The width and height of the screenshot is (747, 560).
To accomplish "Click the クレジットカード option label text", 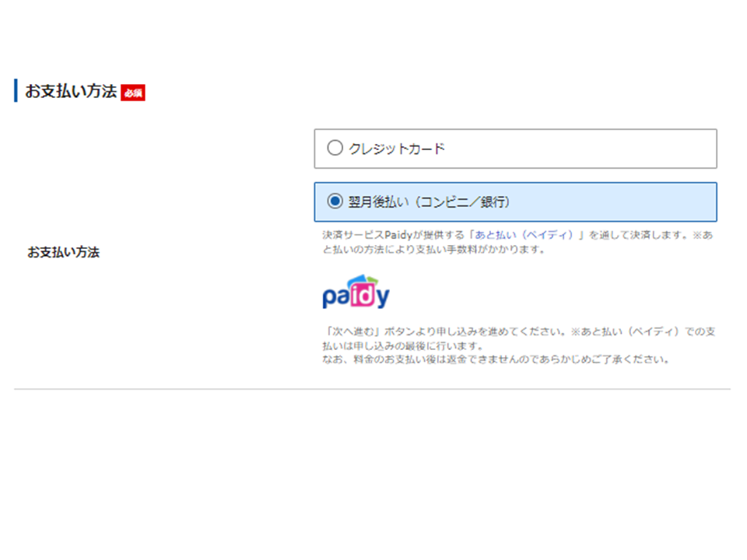I will [x=397, y=149].
